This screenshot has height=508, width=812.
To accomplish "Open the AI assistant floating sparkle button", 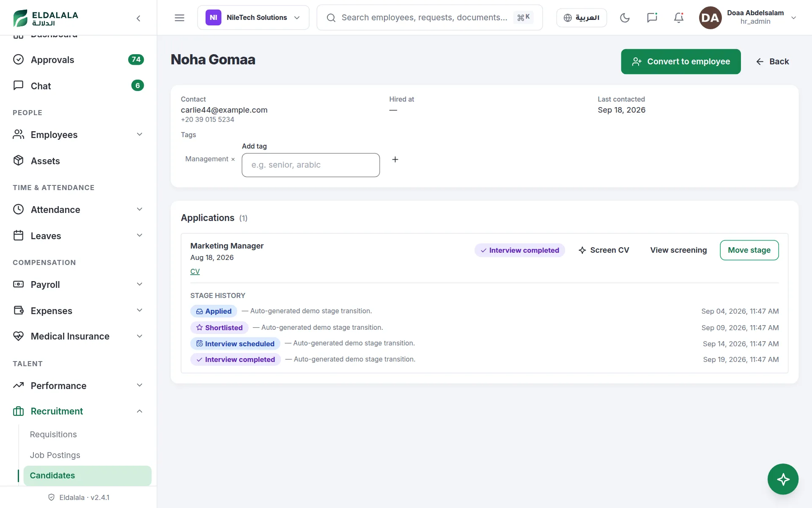I will (783, 479).
